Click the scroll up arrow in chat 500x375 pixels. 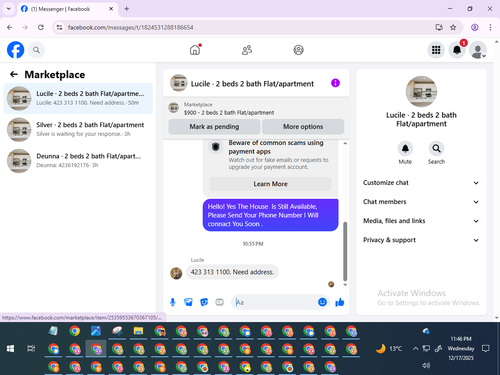coord(345,143)
